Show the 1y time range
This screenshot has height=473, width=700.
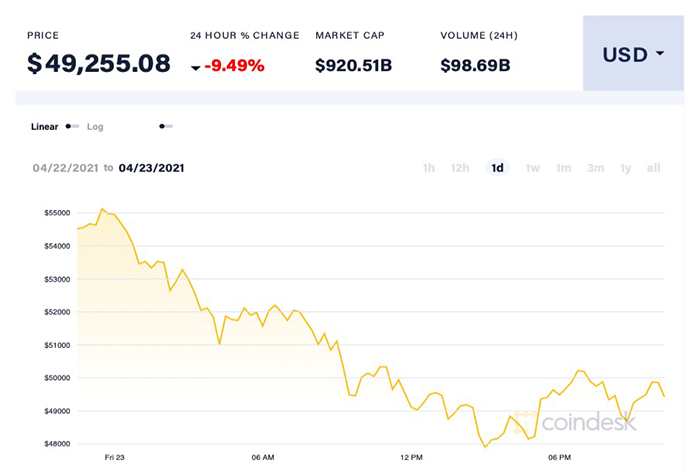click(626, 168)
